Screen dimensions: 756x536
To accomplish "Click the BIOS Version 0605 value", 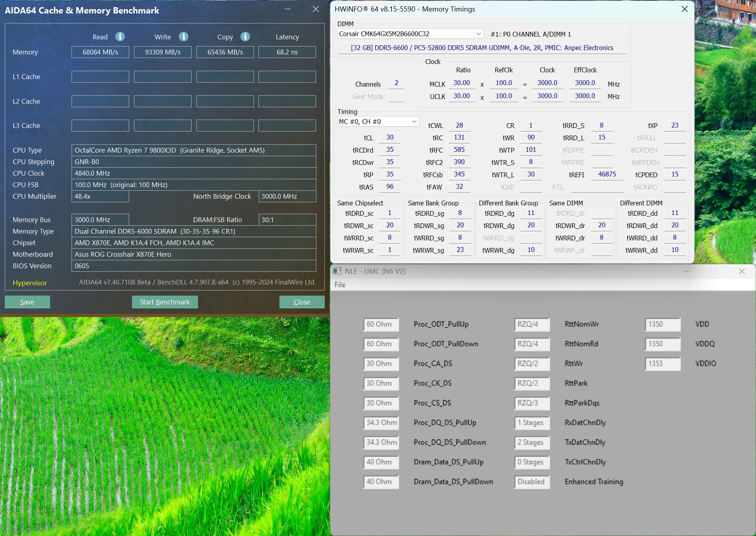I will 194,266.
